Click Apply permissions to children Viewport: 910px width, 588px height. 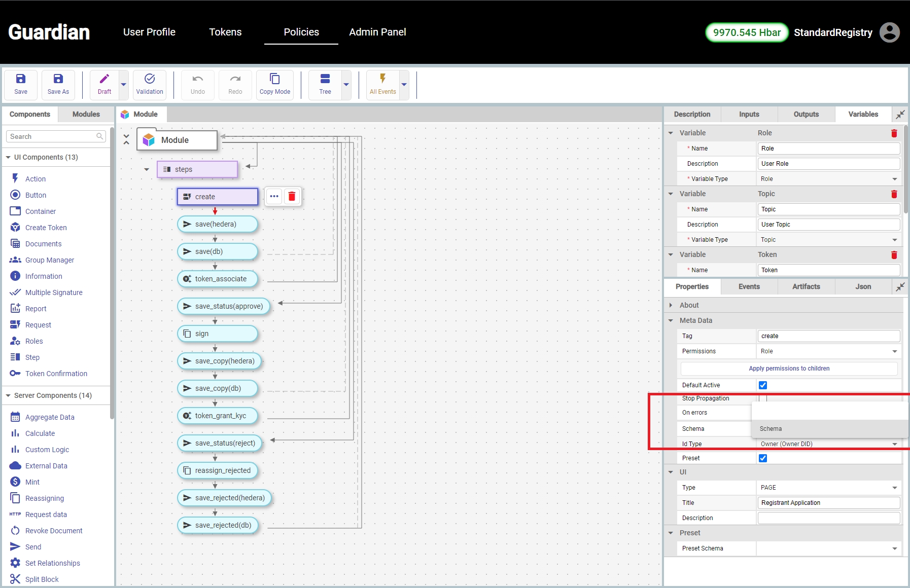pyautogui.click(x=789, y=369)
